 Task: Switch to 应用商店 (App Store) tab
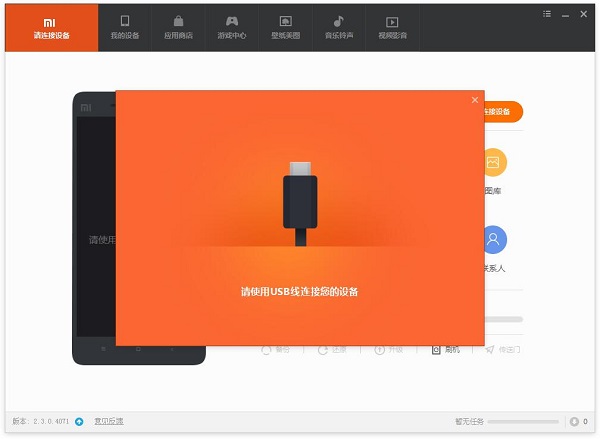[x=178, y=26]
